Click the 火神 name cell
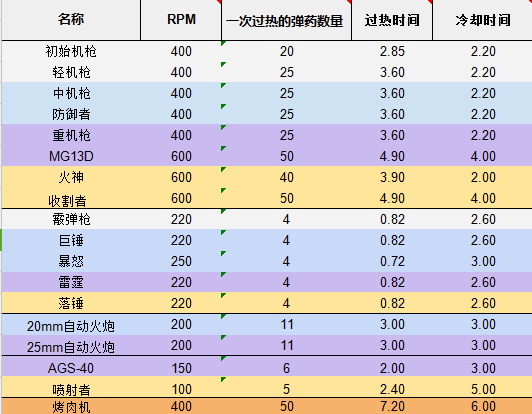This screenshot has width=532, height=414. 71,177
